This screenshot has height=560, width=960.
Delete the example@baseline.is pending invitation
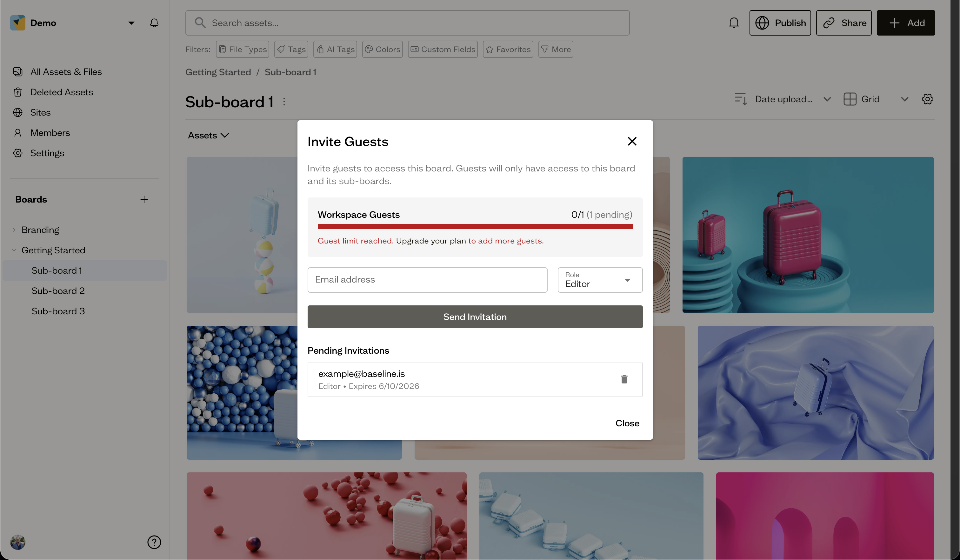[624, 379]
